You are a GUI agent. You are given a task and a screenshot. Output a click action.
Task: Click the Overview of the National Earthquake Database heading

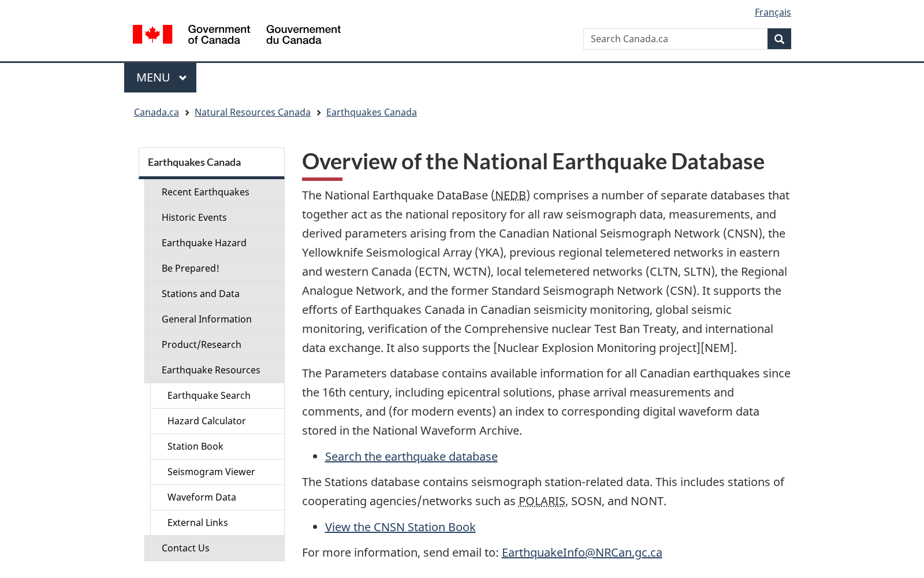pos(533,161)
